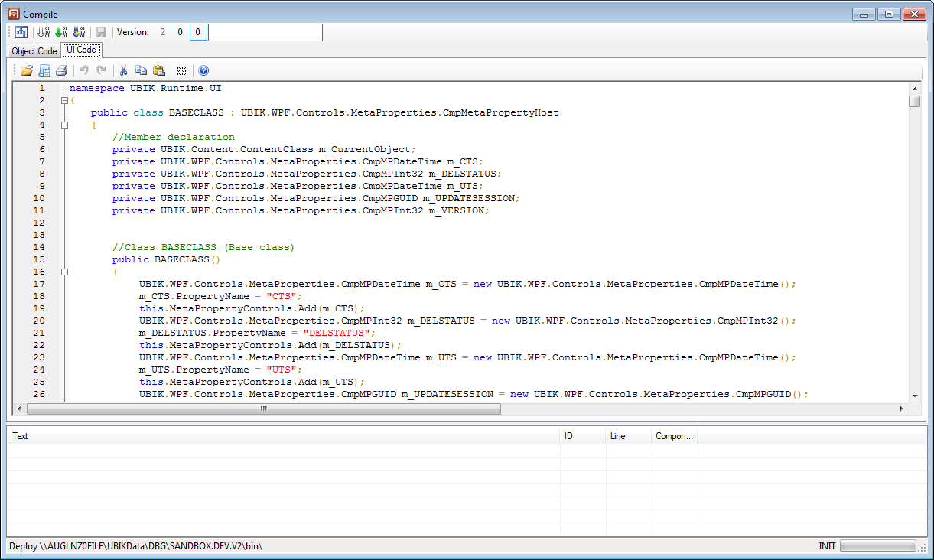
Task: Click the white outlined down-arrow binary icon
Action: click(44, 32)
